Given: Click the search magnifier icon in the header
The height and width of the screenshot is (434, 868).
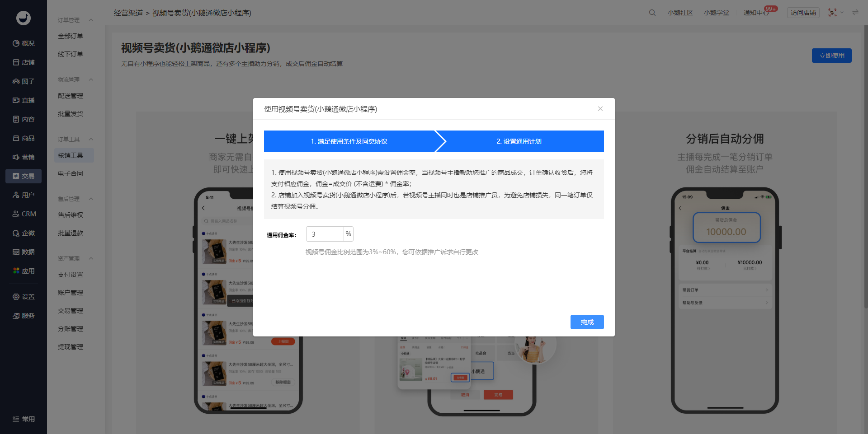Looking at the screenshot, I should 652,13.
